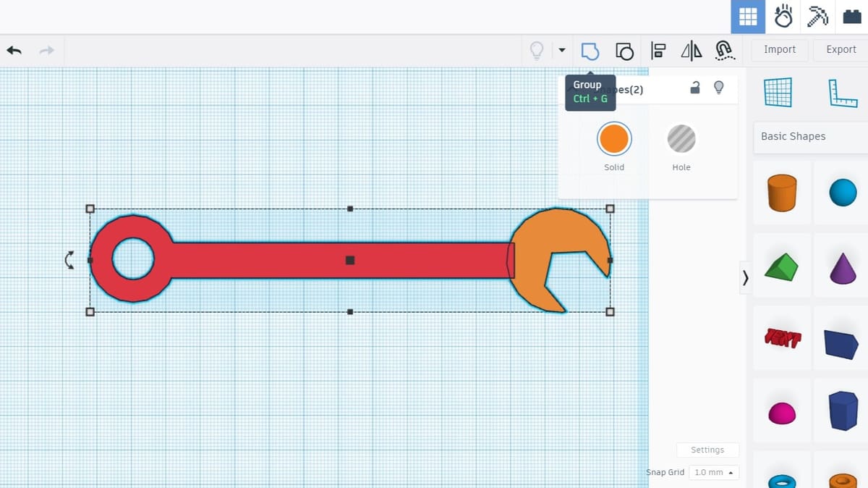
Task: Add a Workplane helper
Action: click(x=778, y=93)
